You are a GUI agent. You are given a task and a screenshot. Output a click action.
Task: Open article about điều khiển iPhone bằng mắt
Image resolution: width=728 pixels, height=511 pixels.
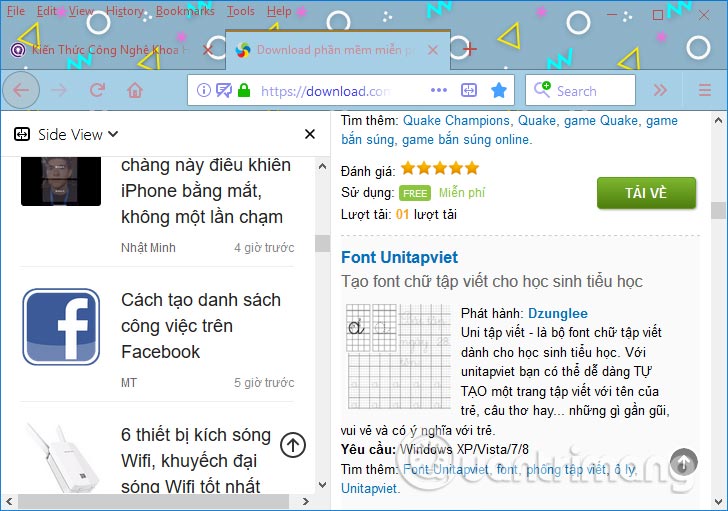(206, 191)
